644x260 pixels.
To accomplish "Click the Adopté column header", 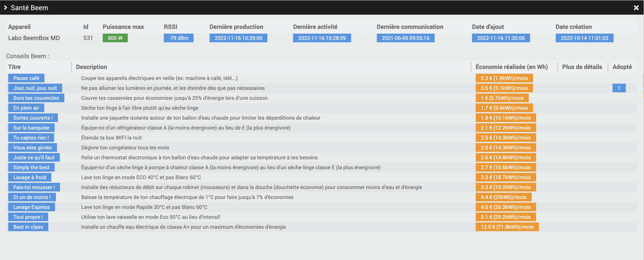I will 622,67.
